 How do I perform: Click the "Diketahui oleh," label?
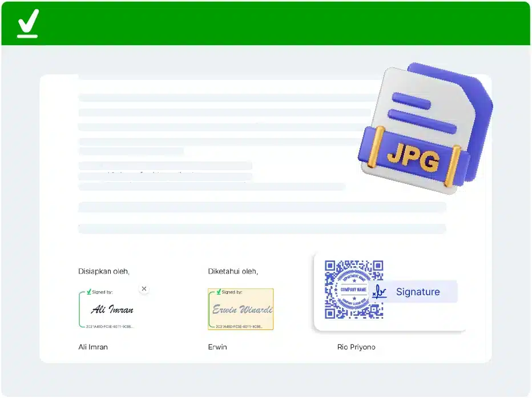click(x=233, y=271)
